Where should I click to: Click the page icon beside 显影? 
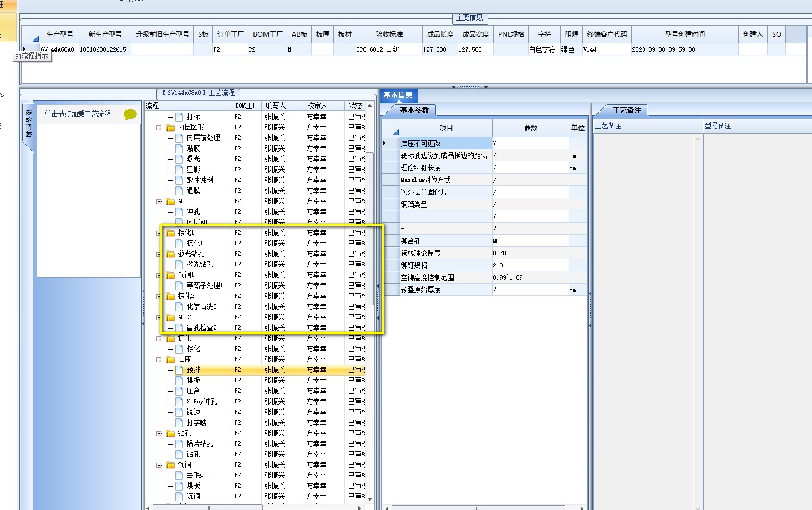coord(179,169)
